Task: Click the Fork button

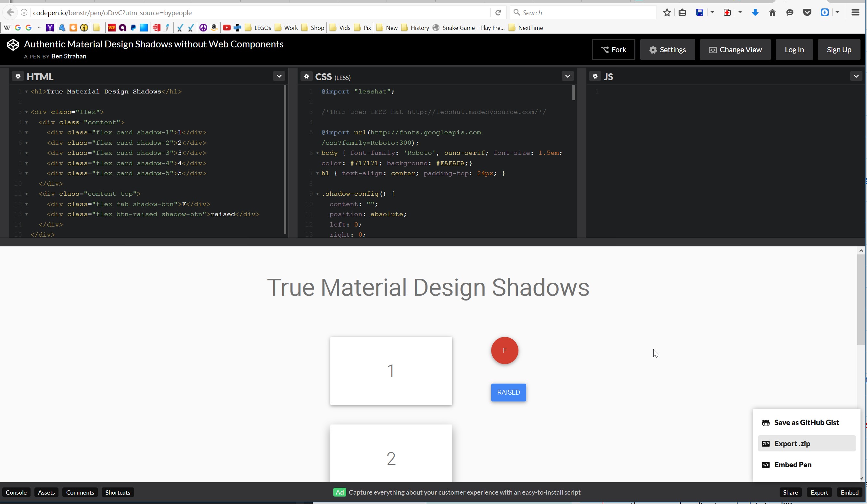Action: [x=613, y=50]
